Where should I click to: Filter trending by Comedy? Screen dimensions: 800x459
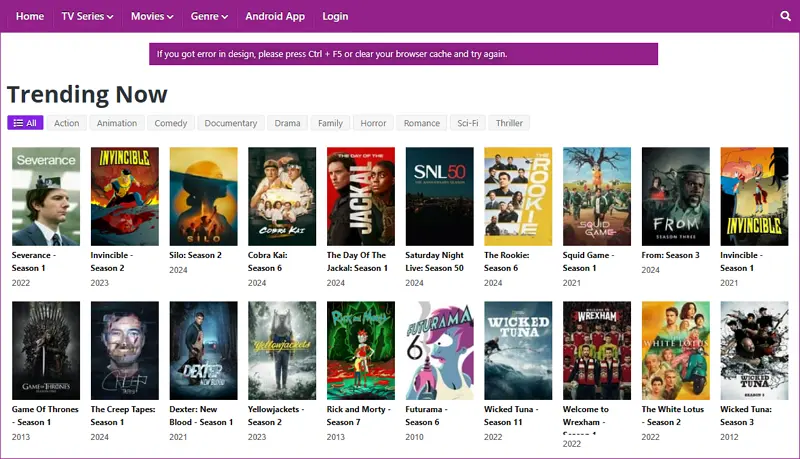[x=171, y=123]
